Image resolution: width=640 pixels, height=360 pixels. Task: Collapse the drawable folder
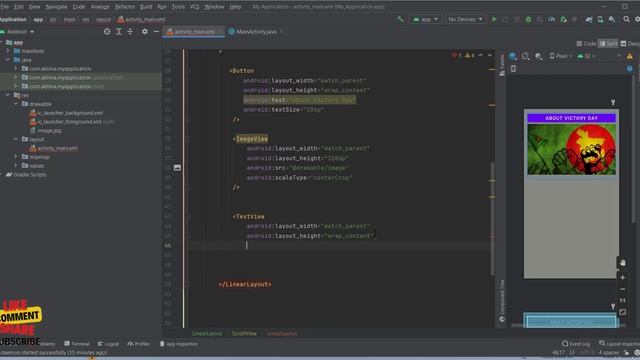pos(16,104)
